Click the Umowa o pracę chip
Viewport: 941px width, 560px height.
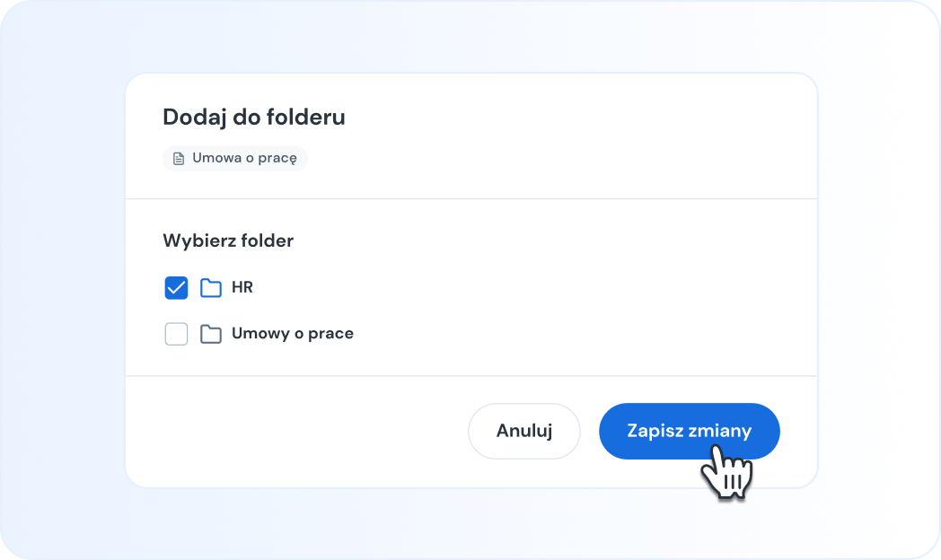[234, 158]
